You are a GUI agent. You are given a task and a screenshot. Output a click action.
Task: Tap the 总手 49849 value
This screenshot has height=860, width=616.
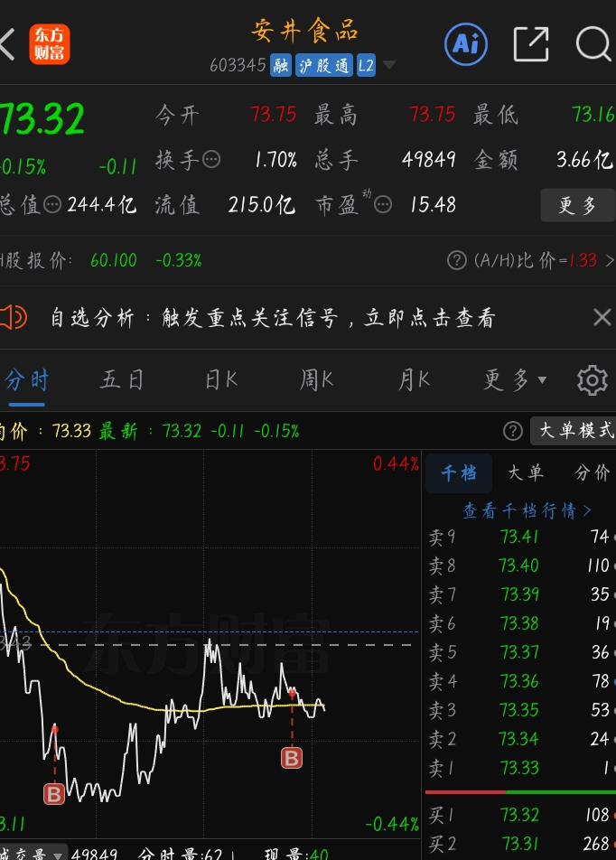coord(428,160)
